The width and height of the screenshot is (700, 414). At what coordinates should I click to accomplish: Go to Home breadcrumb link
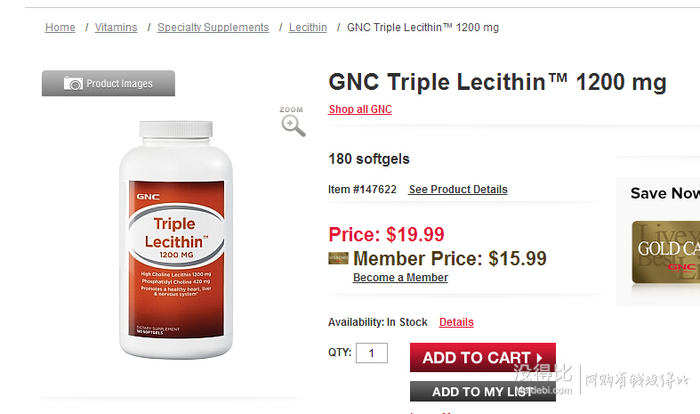tap(60, 27)
